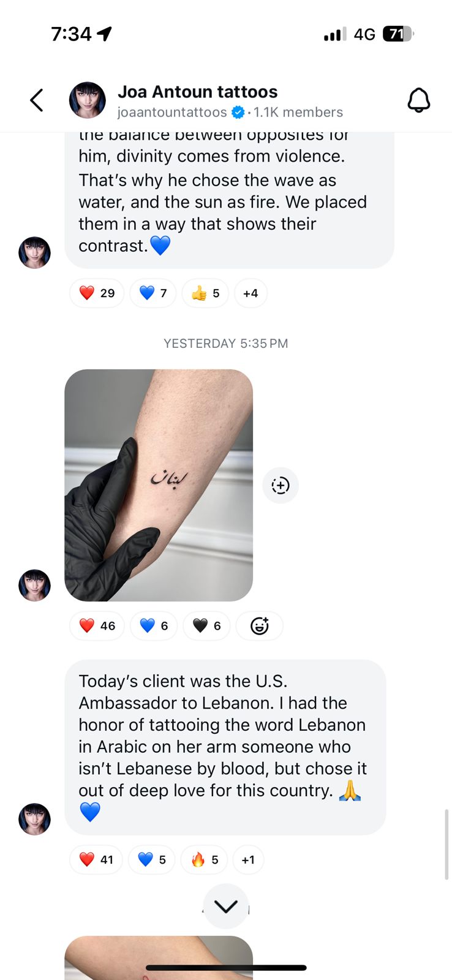Tap the sender avatar beside tattoo photo
Screen dimensions: 452x980
click(x=35, y=586)
